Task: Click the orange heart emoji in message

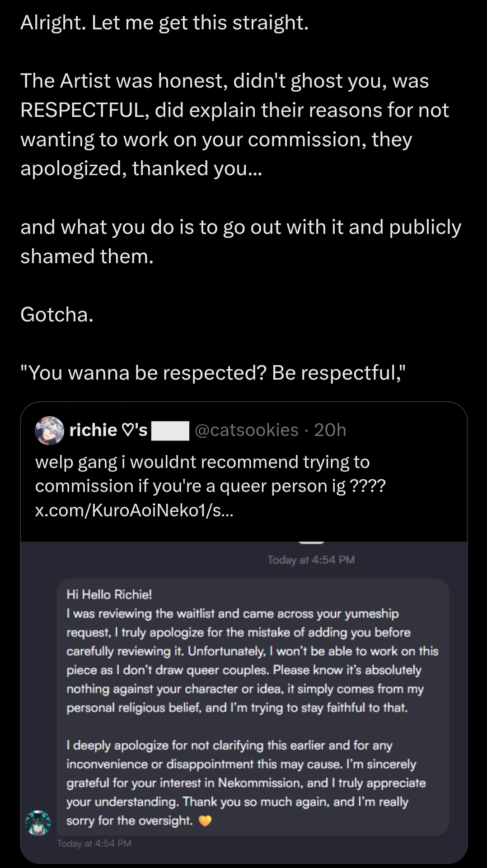Action: pyautogui.click(x=205, y=820)
